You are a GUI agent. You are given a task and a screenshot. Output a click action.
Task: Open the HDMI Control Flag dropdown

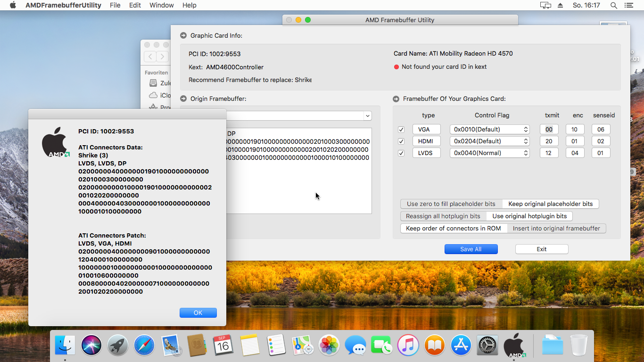(x=490, y=141)
